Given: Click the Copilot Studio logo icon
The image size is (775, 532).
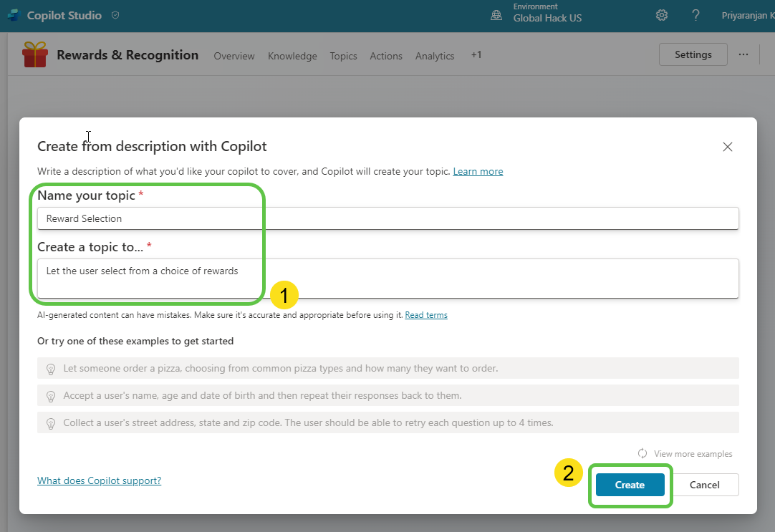Looking at the screenshot, I should coord(14,15).
